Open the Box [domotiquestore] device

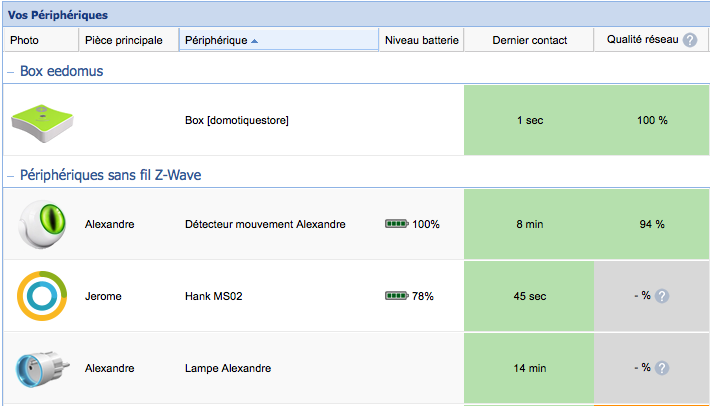[237, 121]
